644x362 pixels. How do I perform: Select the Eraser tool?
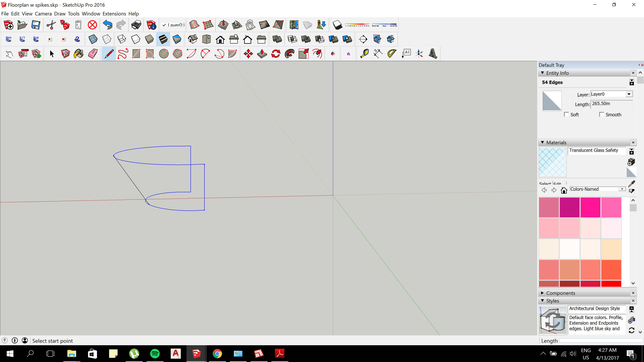pyautogui.click(x=93, y=54)
